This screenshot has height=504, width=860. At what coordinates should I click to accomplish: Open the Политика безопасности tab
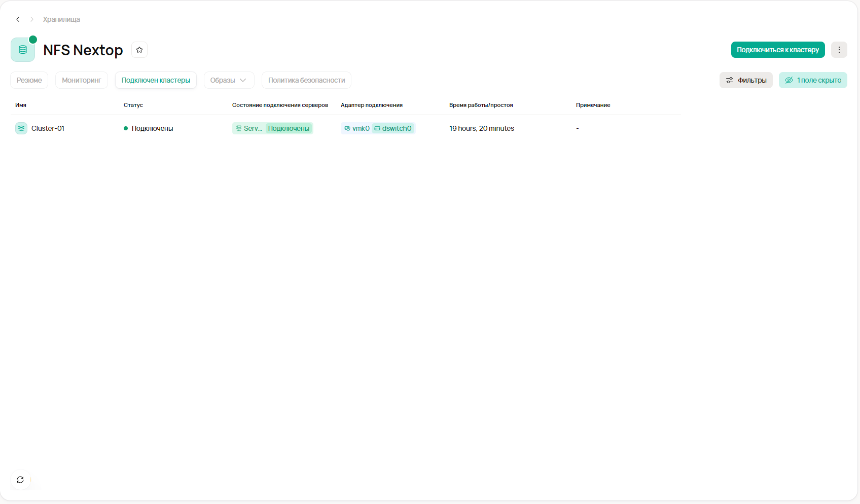tap(306, 80)
